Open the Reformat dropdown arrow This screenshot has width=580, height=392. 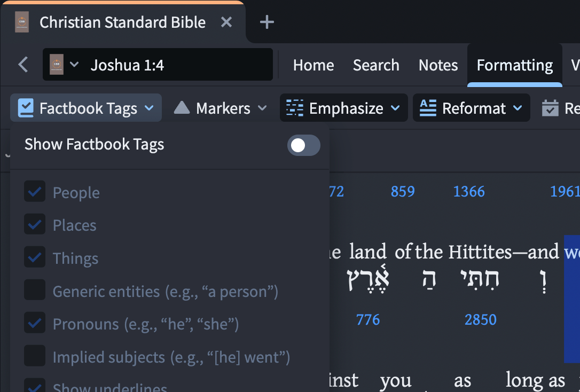pyautogui.click(x=518, y=108)
